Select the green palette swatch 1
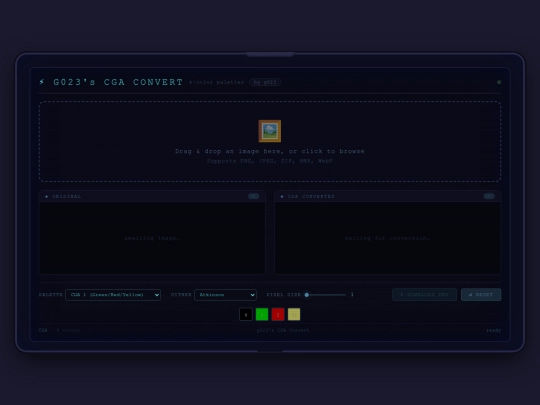 (262, 314)
